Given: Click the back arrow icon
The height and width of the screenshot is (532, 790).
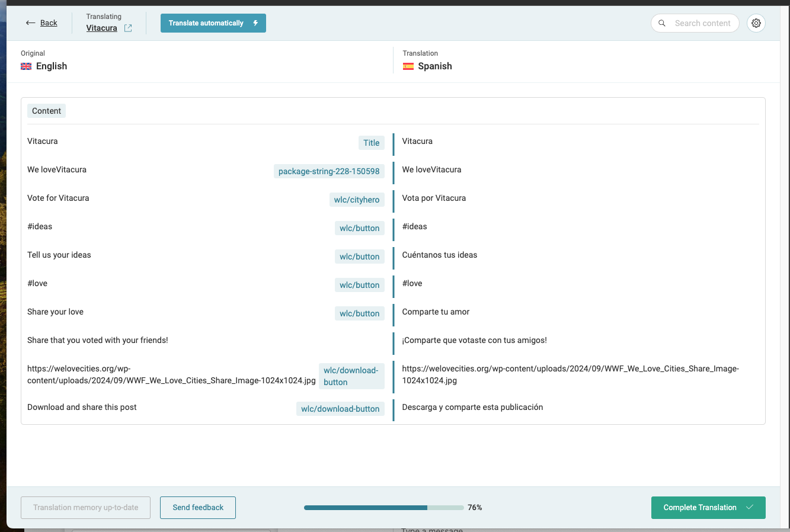Looking at the screenshot, I should pyautogui.click(x=31, y=23).
